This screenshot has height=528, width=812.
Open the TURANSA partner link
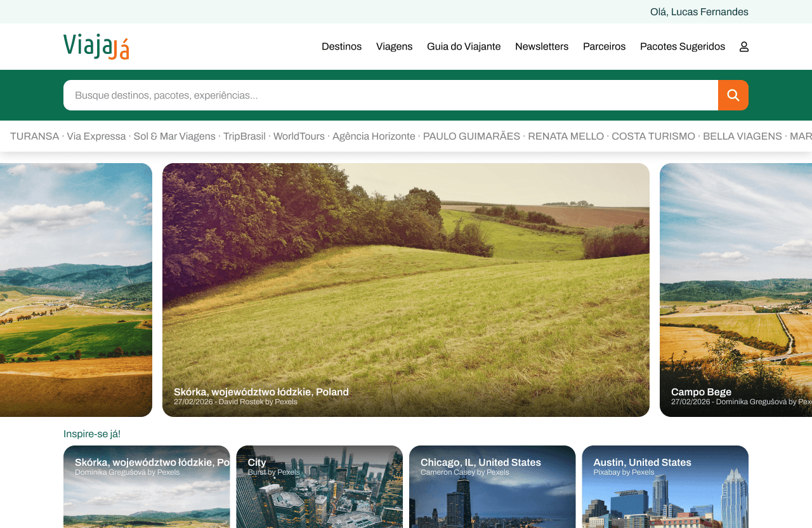(34, 136)
